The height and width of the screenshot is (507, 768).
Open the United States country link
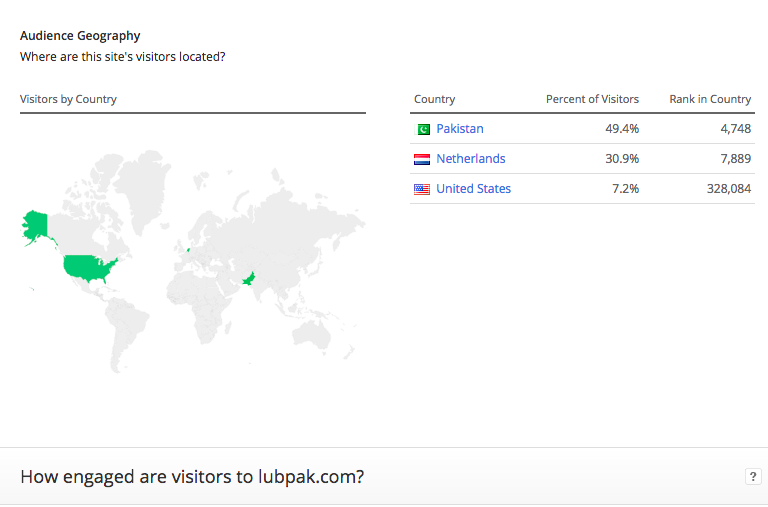point(474,189)
